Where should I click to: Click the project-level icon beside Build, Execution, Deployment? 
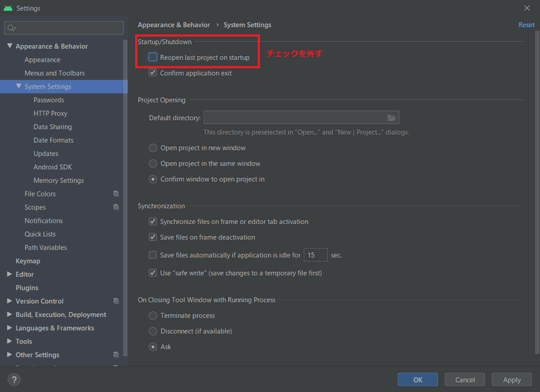pyautogui.click(x=116, y=315)
